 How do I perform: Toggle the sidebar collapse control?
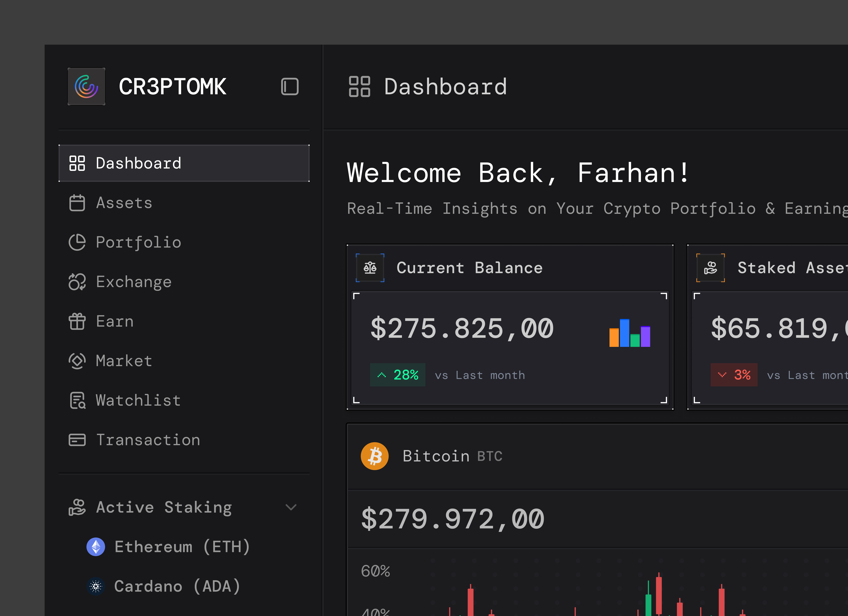click(290, 86)
